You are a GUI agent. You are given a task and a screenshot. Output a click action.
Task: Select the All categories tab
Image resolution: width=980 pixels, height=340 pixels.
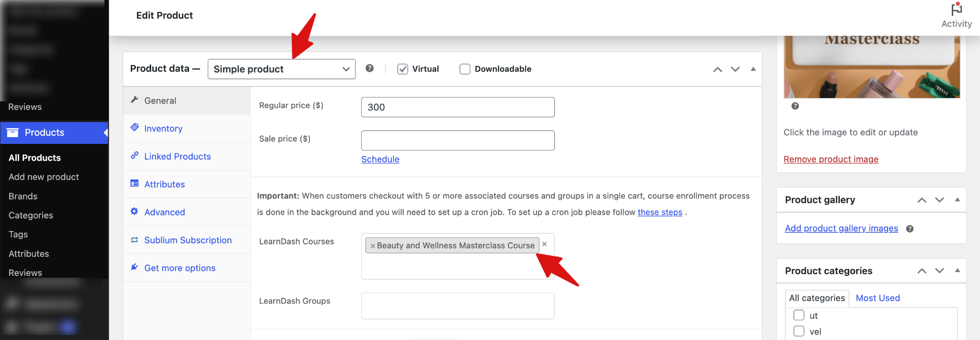(x=817, y=298)
